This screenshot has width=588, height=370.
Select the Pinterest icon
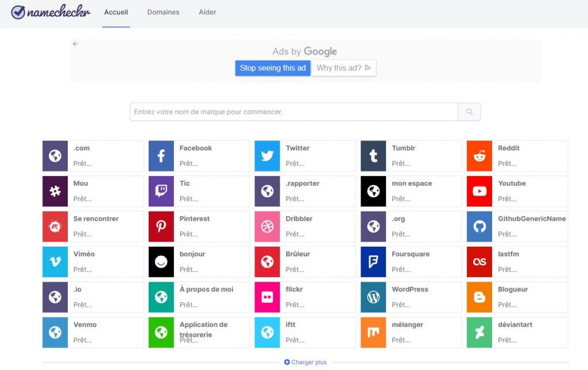coord(161,227)
